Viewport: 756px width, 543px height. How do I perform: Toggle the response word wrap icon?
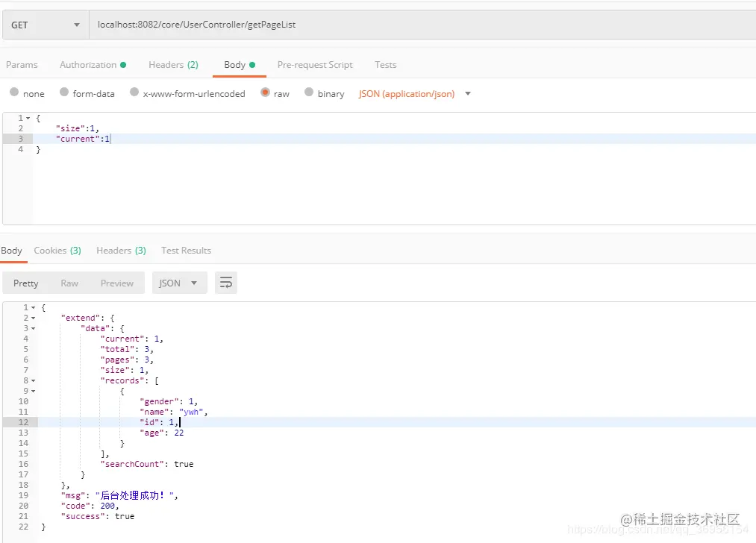pyautogui.click(x=225, y=283)
